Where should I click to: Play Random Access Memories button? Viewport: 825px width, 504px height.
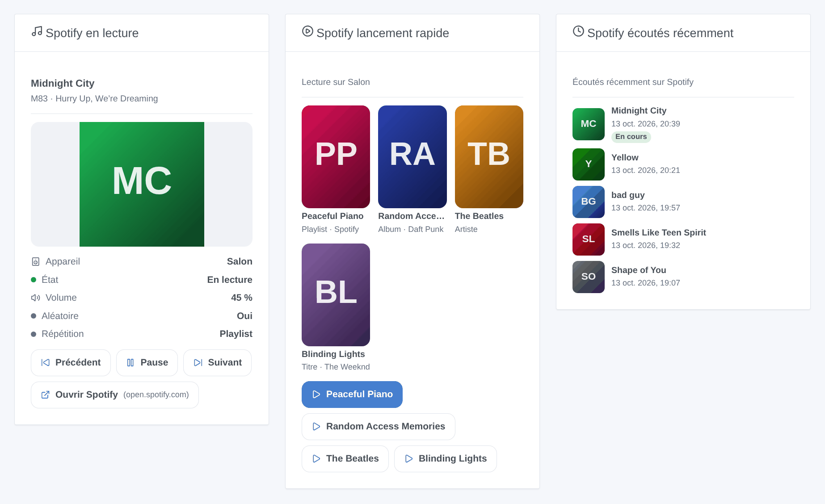(379, 427)
